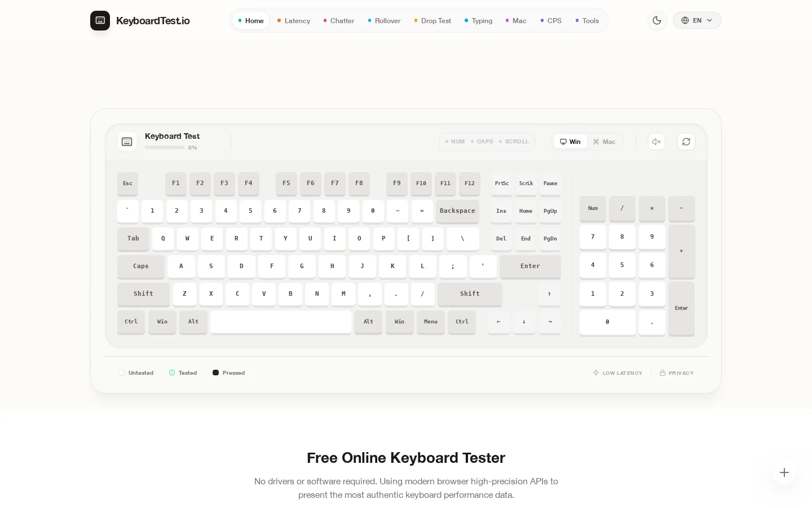Click the right arrow key
The height and width of the screenshot is (508, 812).
[x=550, y=321]
